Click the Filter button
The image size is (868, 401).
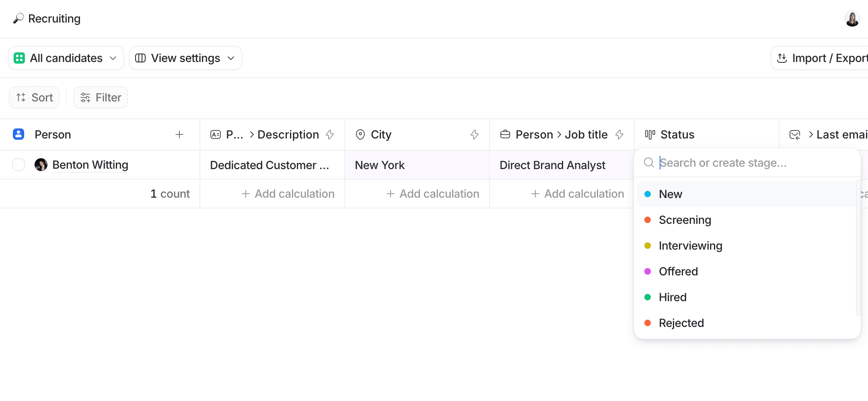point(100,97)
